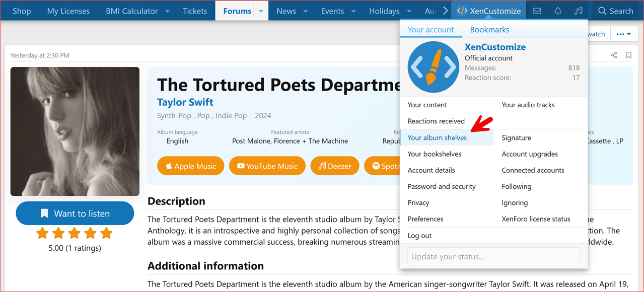Click the Yesterday at 2:30 PM timestamp
The width and height of the screenshot is (644, 292).
pos(40,55)
